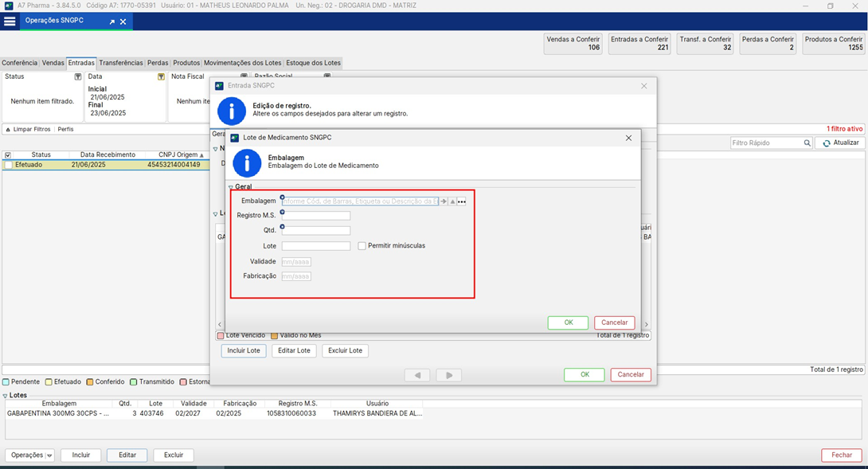868x469 pixels.
Task: Click the magnifier icon in Filtro Rápido
Action: [x=807, y=143]
